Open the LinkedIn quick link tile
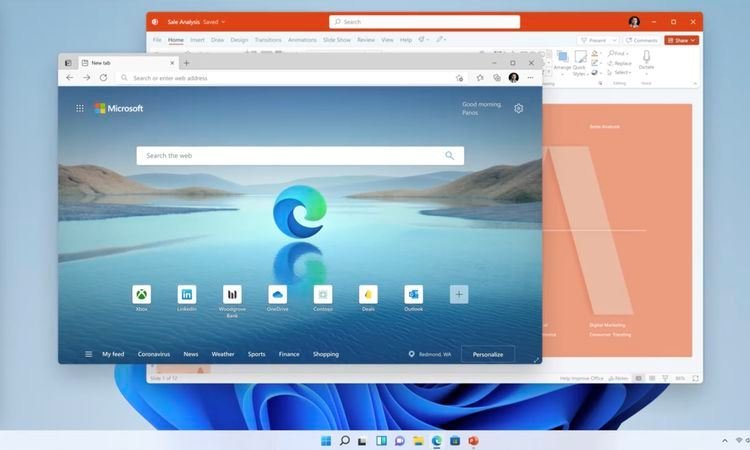Viewport: 750px width, 450px height. click(x=187, y=294)
